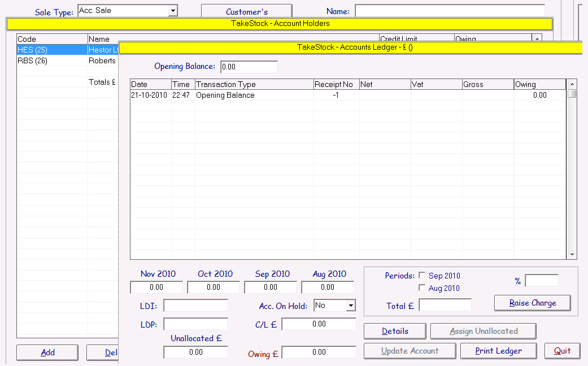Click the Time column header

click(184, 84)
